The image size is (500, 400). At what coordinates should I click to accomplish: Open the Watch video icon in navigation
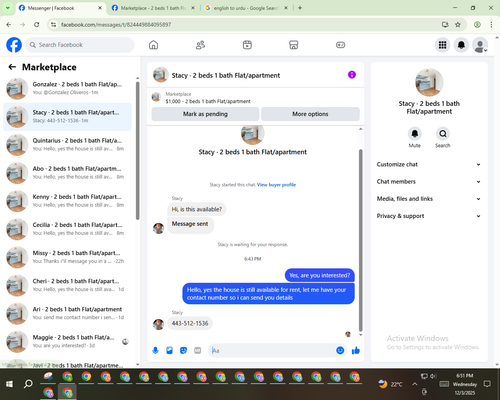[247, 45]
